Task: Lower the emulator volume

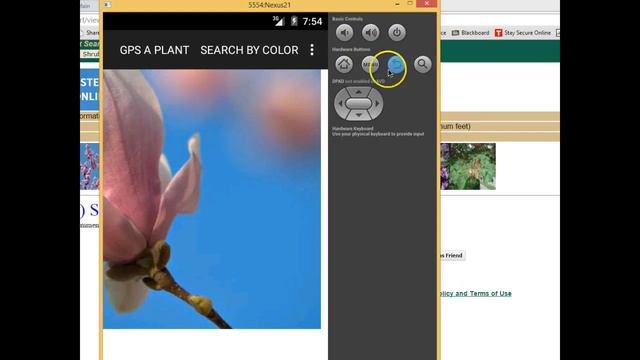Action: pyautogui.click(x=344, y=33)
